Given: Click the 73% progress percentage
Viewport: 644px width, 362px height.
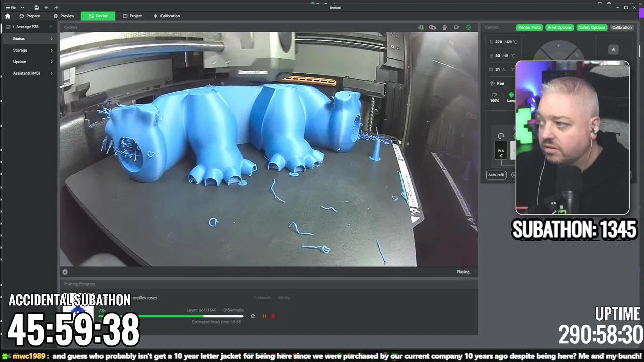Looking at the screenshot, I should tap(102, 311).
